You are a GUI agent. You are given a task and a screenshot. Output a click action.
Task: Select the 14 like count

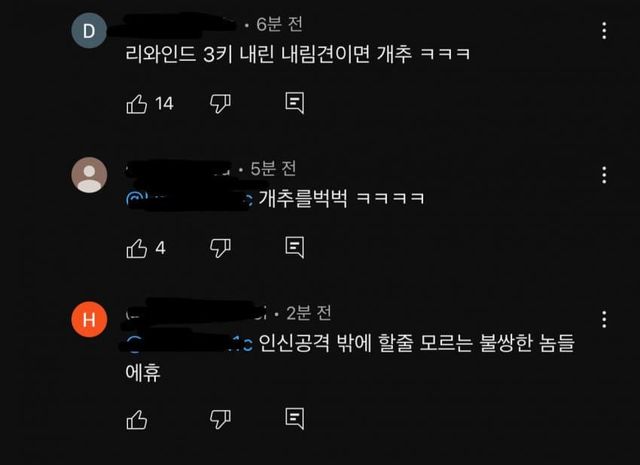click(164, 104)
